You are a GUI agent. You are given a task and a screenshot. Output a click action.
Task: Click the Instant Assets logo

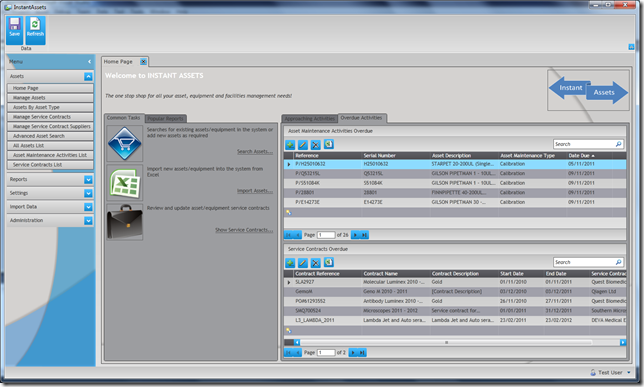pyautogui.click(x=588, y=90)
